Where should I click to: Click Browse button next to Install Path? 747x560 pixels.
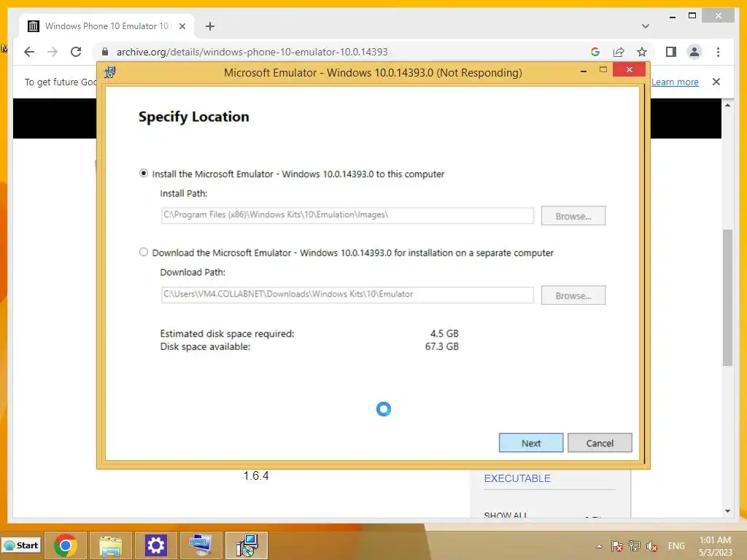573,216
